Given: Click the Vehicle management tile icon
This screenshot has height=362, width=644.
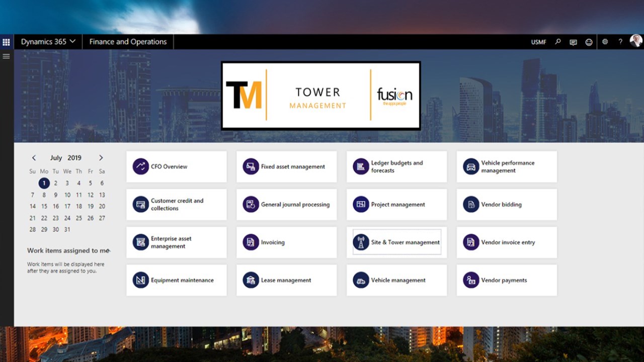Looking at the screenshot, I should (x=361, y=280).
